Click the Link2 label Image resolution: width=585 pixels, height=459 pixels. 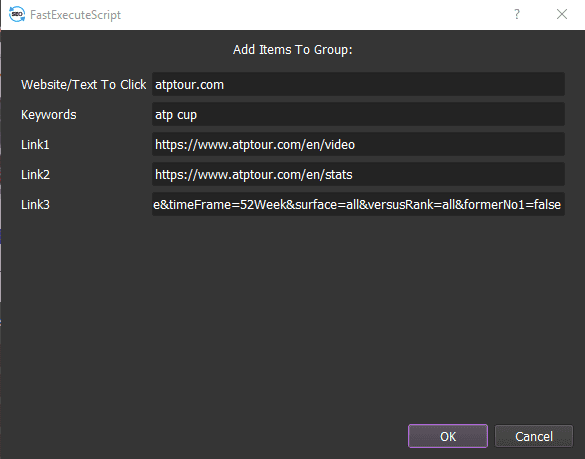click(x=35, y=174)
